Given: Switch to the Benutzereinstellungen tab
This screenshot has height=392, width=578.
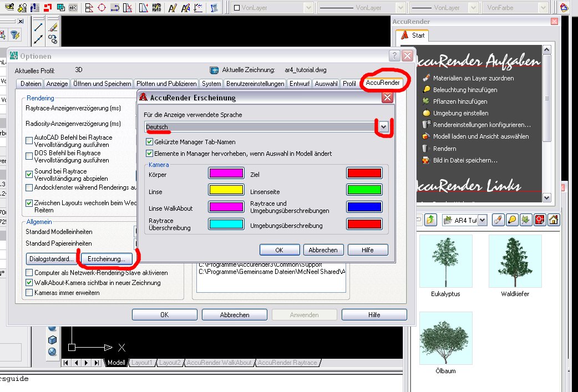Looking at the screenshot, I should click(x=255, y=84).
